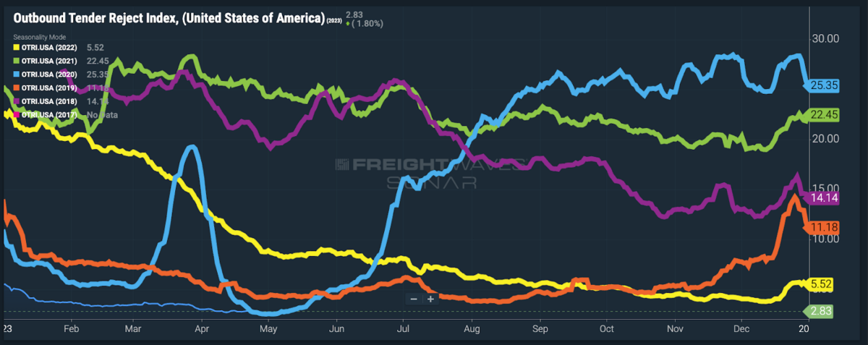Click the zoom out minus button
This screenshot has width=868, height=345.
(414, 299)
